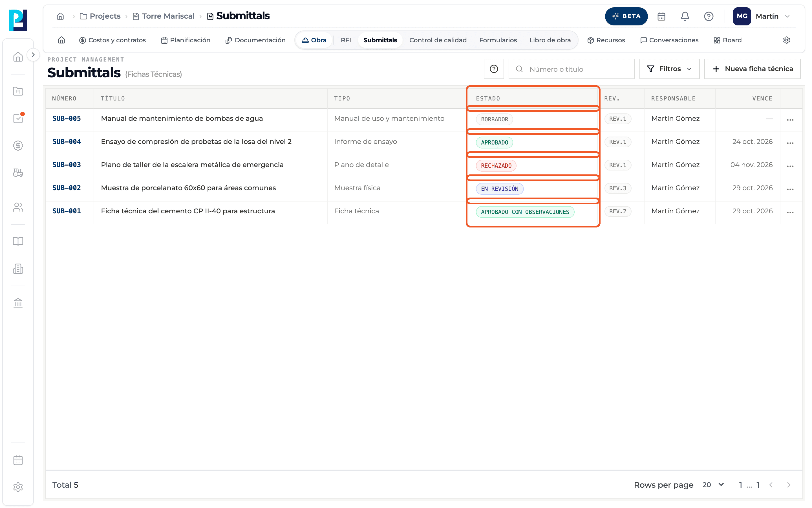Open project home icon in navigation bar
Image resolution: width=812 pixels, height=508 pixels.
pos(61,40)
